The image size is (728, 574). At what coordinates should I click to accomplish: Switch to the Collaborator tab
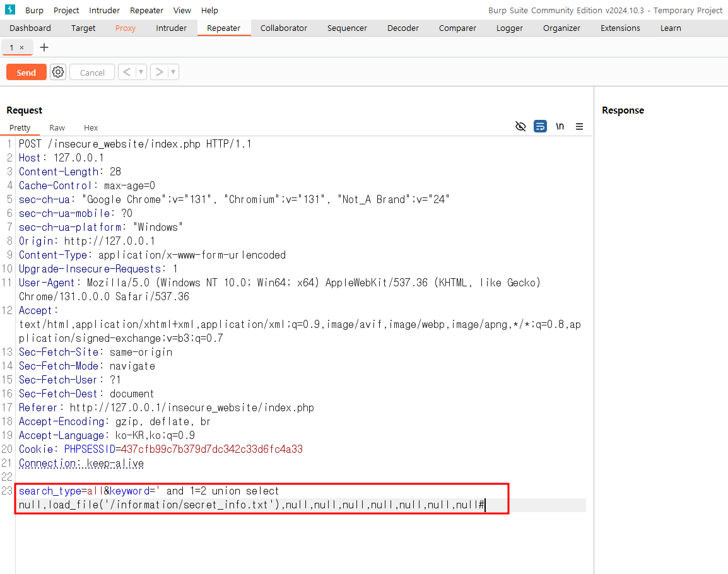pyautogui.click(x=284, y=28)
